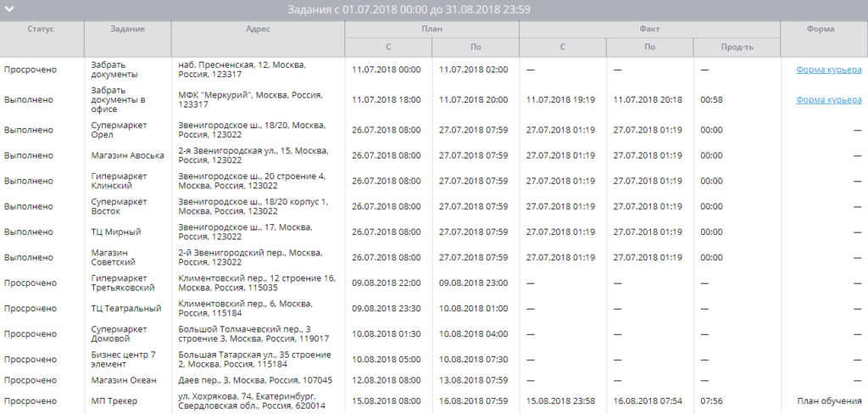Click plan start 09.08.2018 23:30

387,309
